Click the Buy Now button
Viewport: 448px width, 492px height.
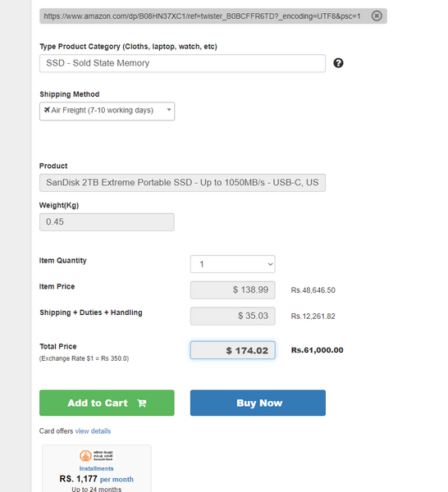pyautogui.click(x=258, y=403)
